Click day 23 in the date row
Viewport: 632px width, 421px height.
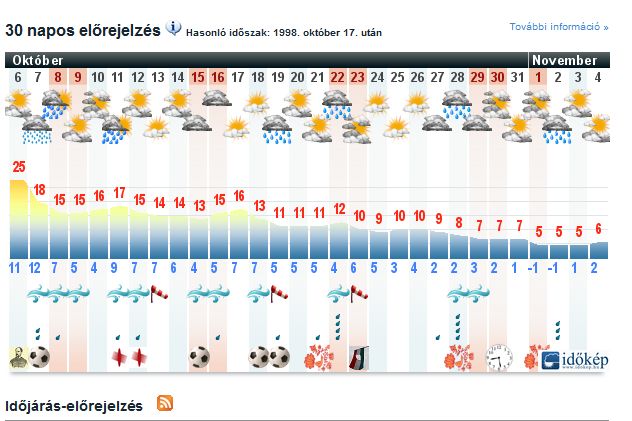pos(358,77)
